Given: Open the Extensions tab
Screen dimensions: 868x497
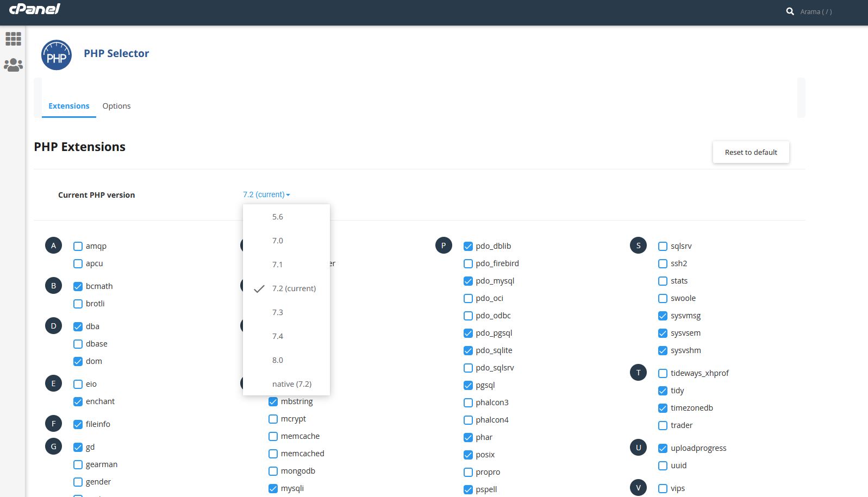Looking at the screenshot, I should tap(69, 106).
